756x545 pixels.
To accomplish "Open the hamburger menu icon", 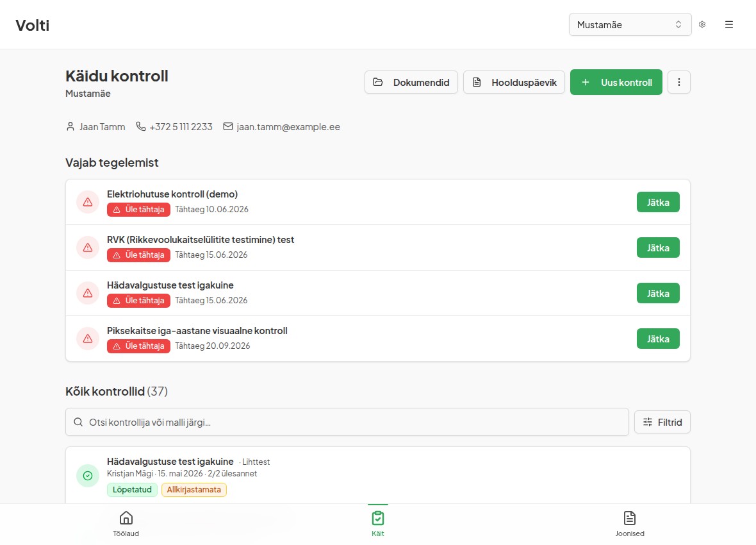I will (729, 24).
